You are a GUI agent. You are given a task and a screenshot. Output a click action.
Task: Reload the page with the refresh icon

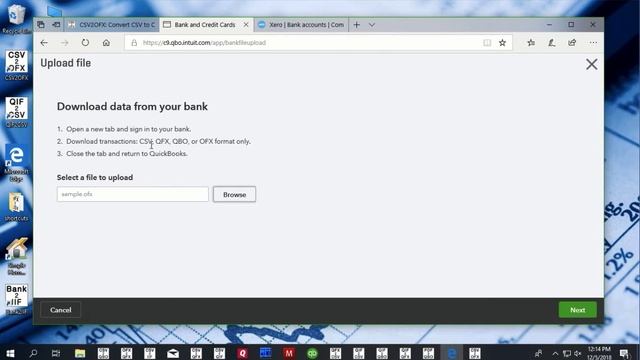coord(85,42)
